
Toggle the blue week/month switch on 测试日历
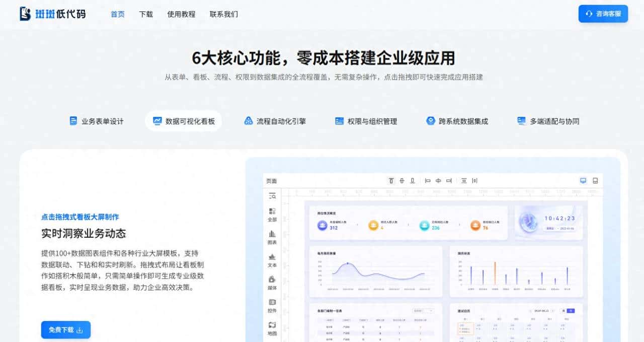point(571,311)
